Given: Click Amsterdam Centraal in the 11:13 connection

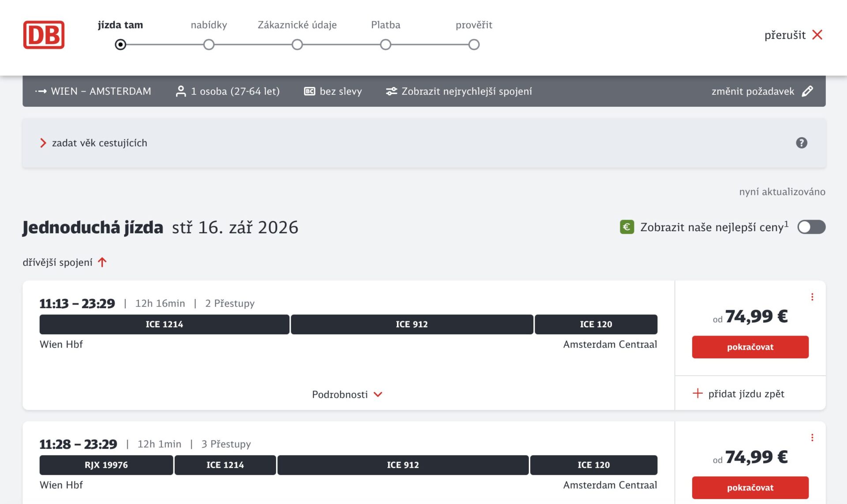Looking at the screenshot, I should click(610, 344).
